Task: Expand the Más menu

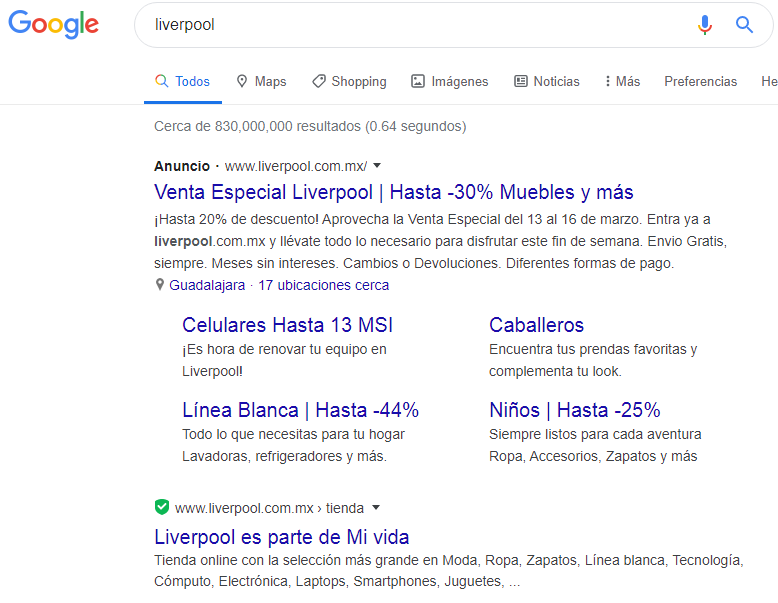Action: pyautogui.click(x=623, y=81)
